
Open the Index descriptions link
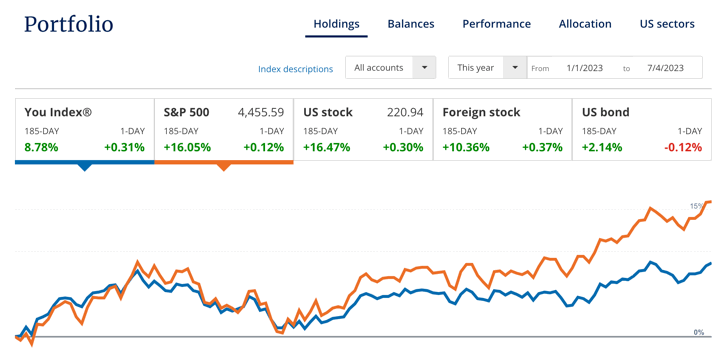point(295,69)
